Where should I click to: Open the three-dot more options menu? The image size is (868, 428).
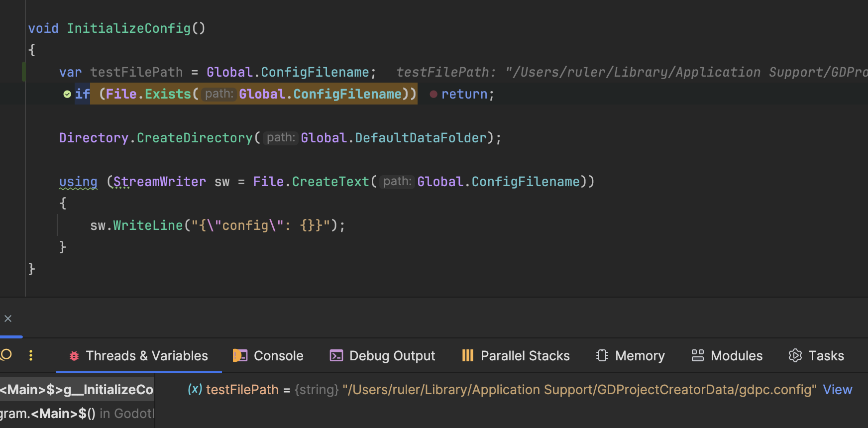[31, 355]
